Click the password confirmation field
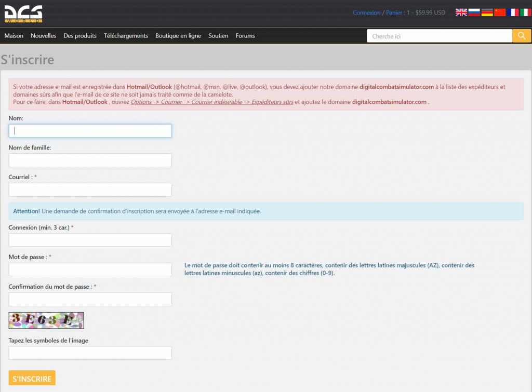532x392 pixels. tap(90, 299)
